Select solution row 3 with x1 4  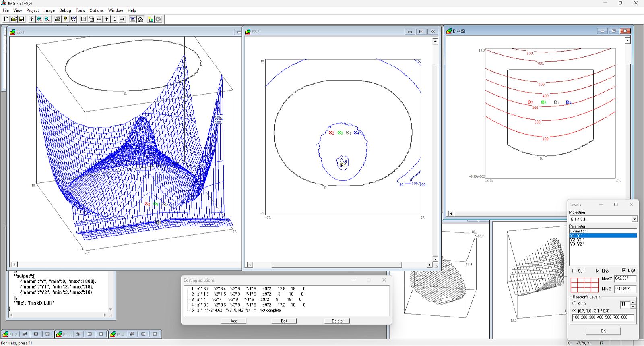click(246, 300)
